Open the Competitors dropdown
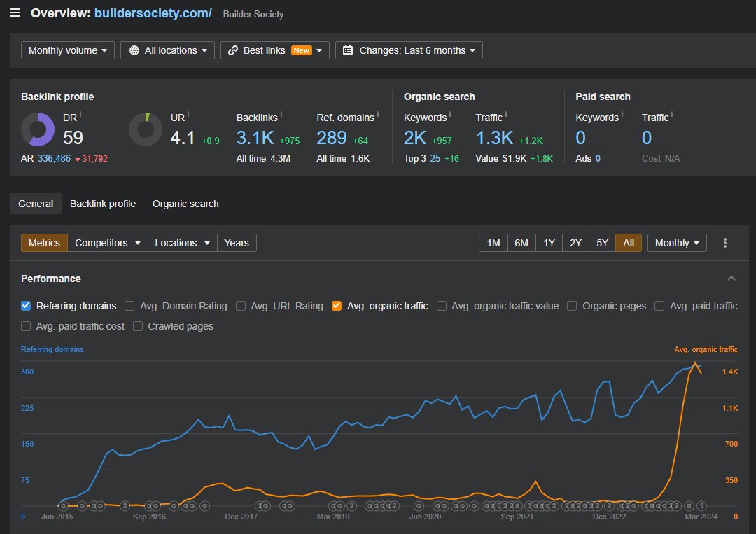 click(108, 243)
